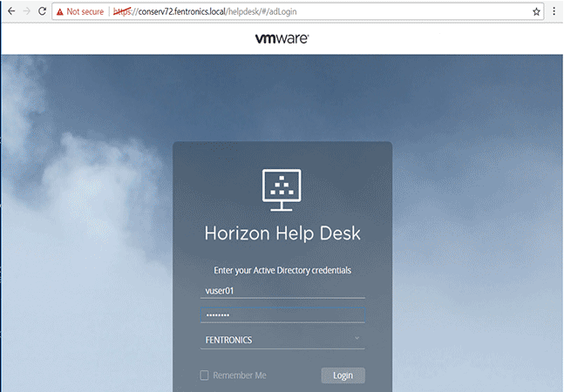Tick the Remember Me checkbox
The width and height of the screenshot is (564, 392).
coord(204,375)
